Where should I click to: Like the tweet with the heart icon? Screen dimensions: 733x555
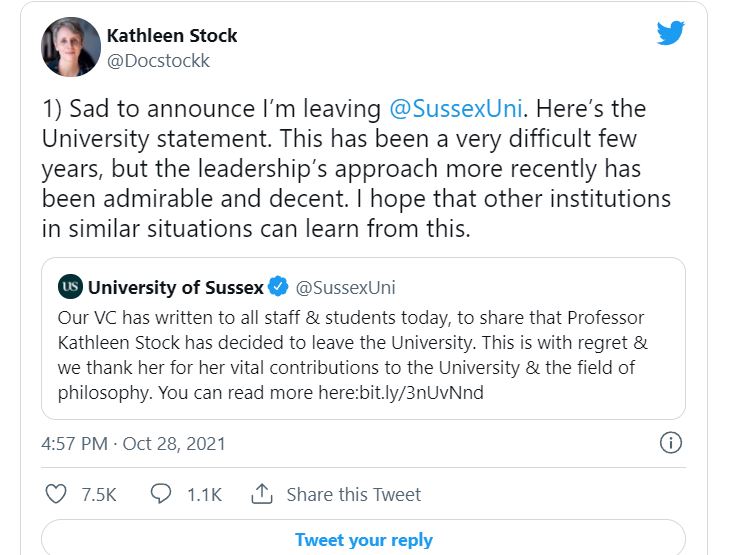(57, 494)
